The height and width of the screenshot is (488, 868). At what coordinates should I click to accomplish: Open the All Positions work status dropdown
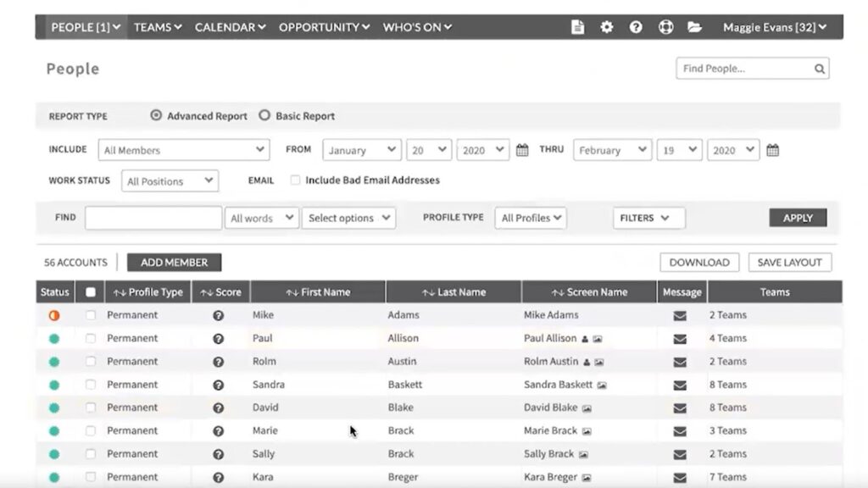[170, 181]
